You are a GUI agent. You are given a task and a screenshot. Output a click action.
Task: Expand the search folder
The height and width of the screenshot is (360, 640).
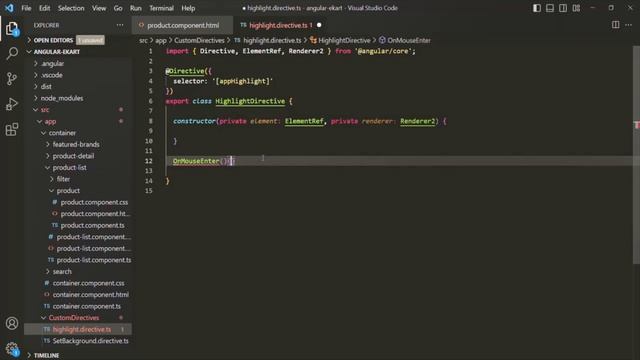tap(62, 272)
